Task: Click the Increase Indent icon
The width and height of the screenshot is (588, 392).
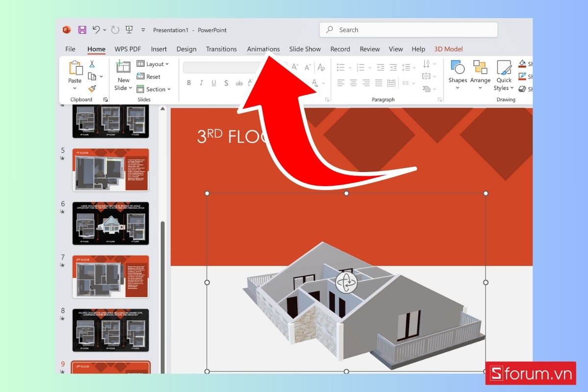Action: (x=392, y=67)
